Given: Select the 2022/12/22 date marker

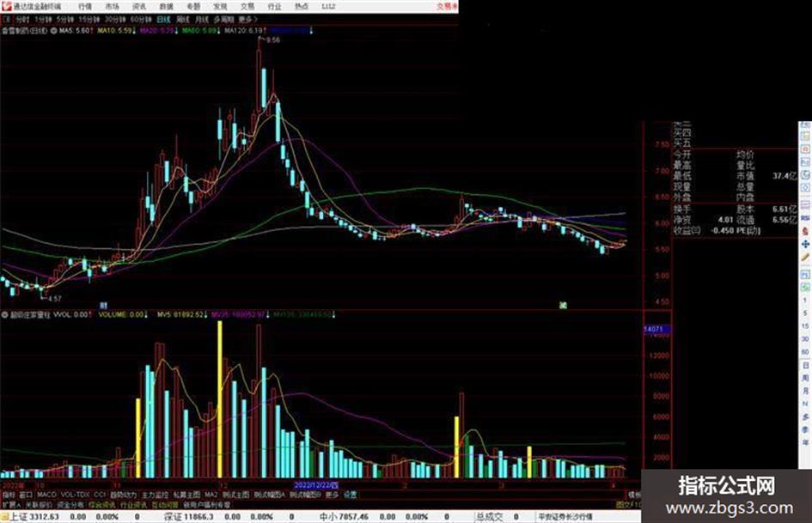Looking at the screenshot, I should click(x=316, y=485).
